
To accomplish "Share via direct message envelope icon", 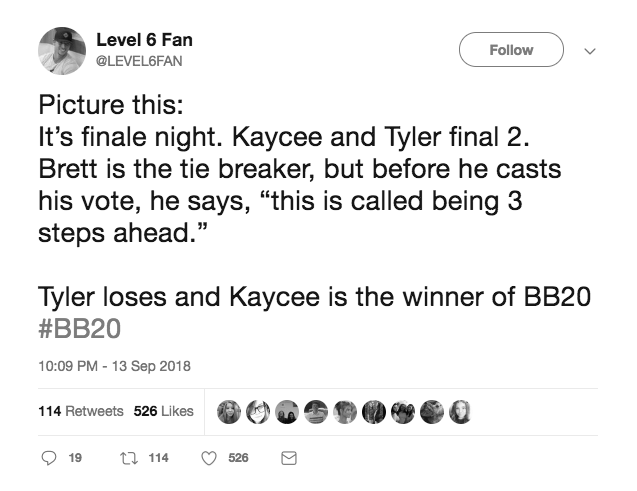I will [x=289, y=459].
